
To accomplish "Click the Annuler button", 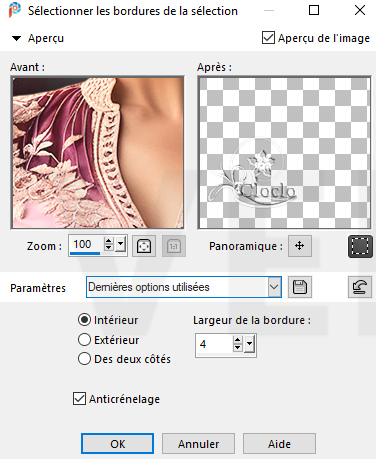I will pos(198,444).
